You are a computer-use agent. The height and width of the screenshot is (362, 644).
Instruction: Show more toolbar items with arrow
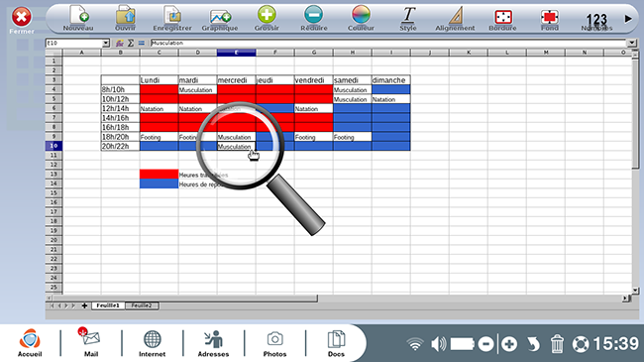point(628,19)
